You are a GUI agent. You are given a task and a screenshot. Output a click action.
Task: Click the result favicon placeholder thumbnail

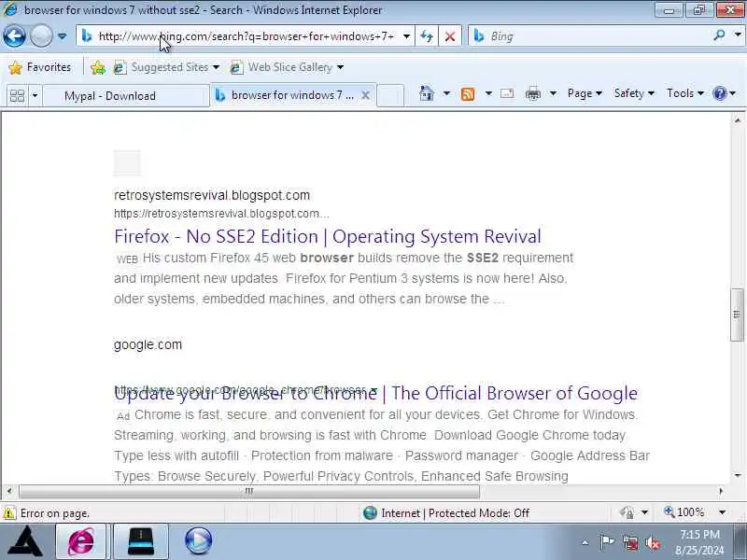[x=127, y=162]
